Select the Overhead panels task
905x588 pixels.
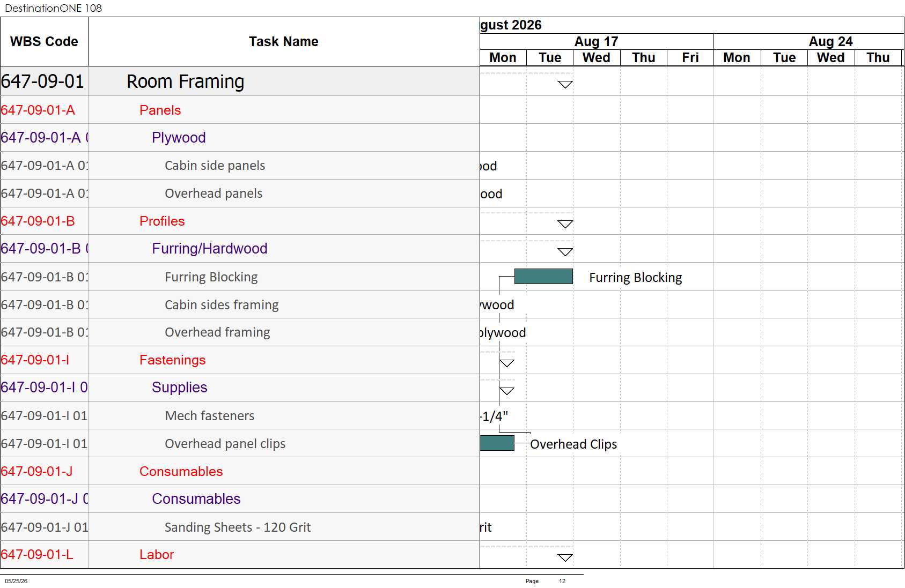(x=240, y=193)
